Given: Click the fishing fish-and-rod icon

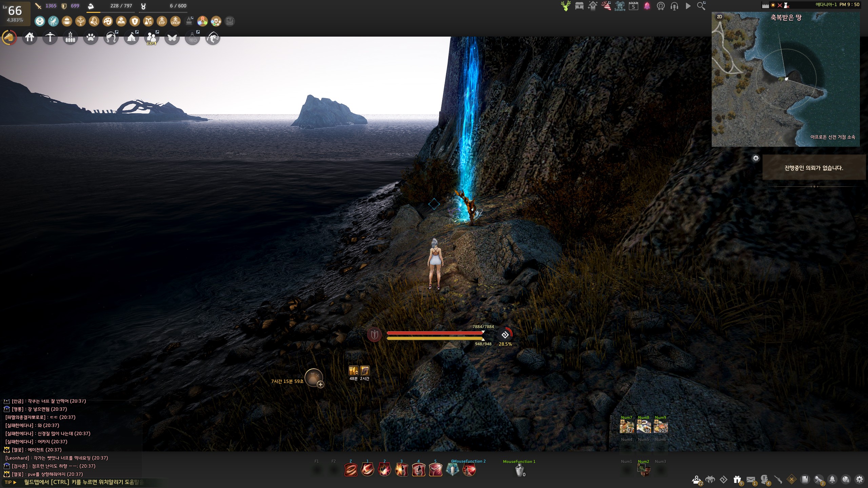Looking at the screenshot, I should [x=213, y=38].
